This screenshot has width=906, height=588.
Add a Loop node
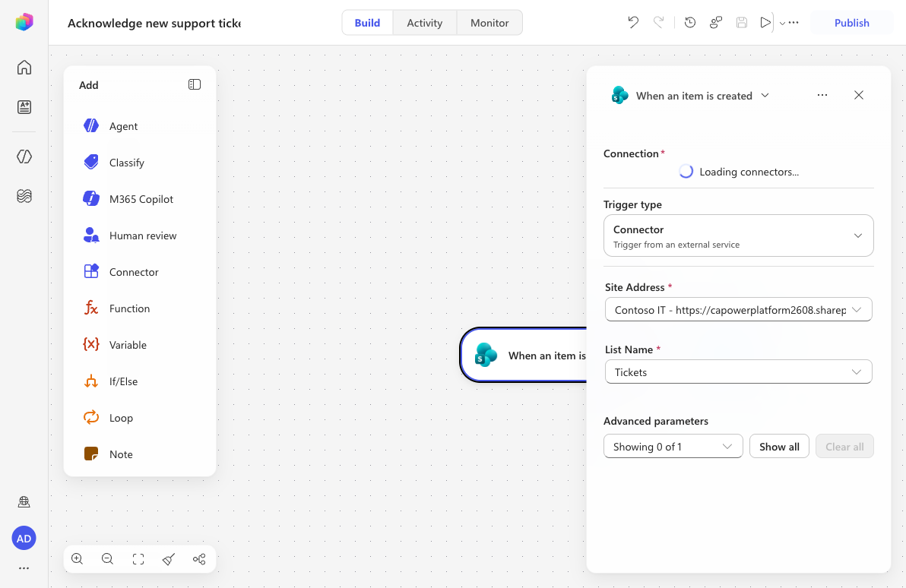coord(140,418)
